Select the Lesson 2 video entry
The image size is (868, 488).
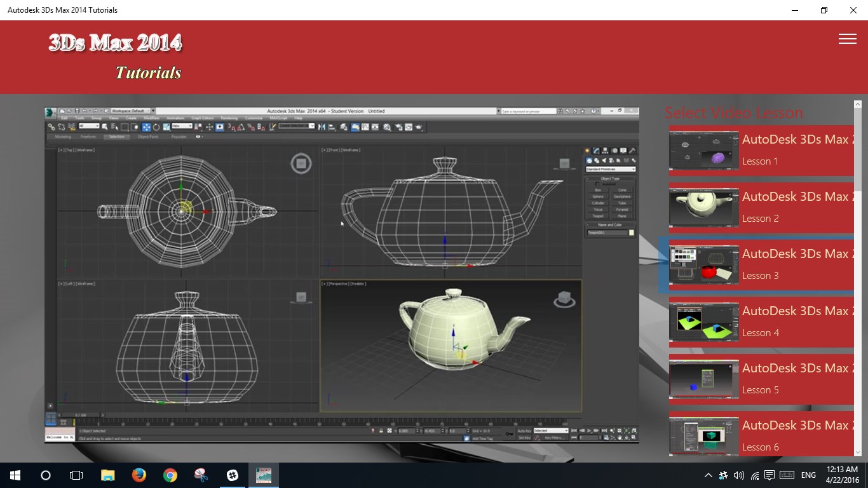click(761, 208)
